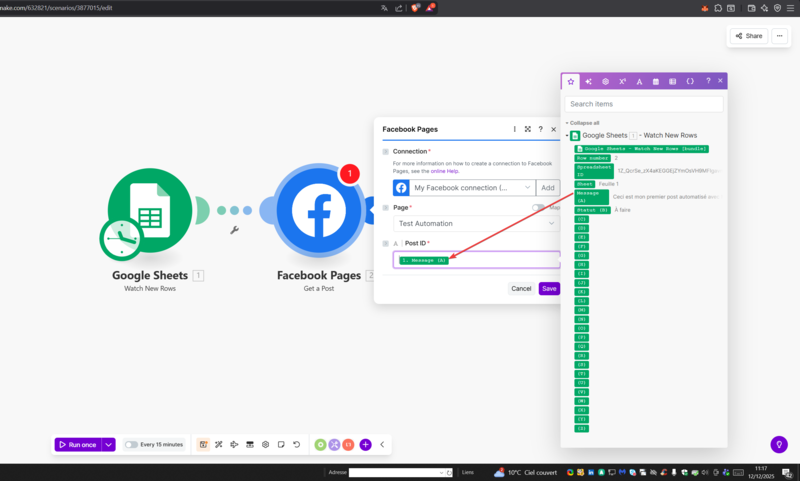The image size is (800, 481).
Task: Click Collapse all in the mapping panel
Action: 585,123
